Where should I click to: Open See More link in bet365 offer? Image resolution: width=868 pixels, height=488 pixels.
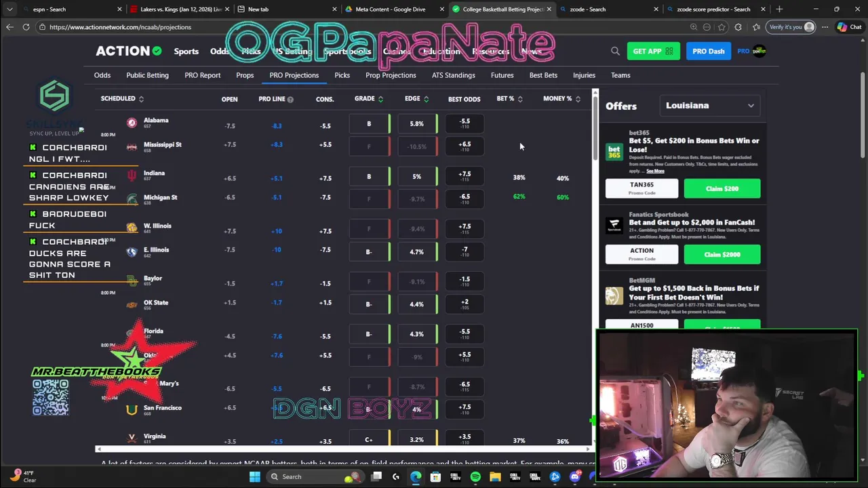(x=655, y=171)
